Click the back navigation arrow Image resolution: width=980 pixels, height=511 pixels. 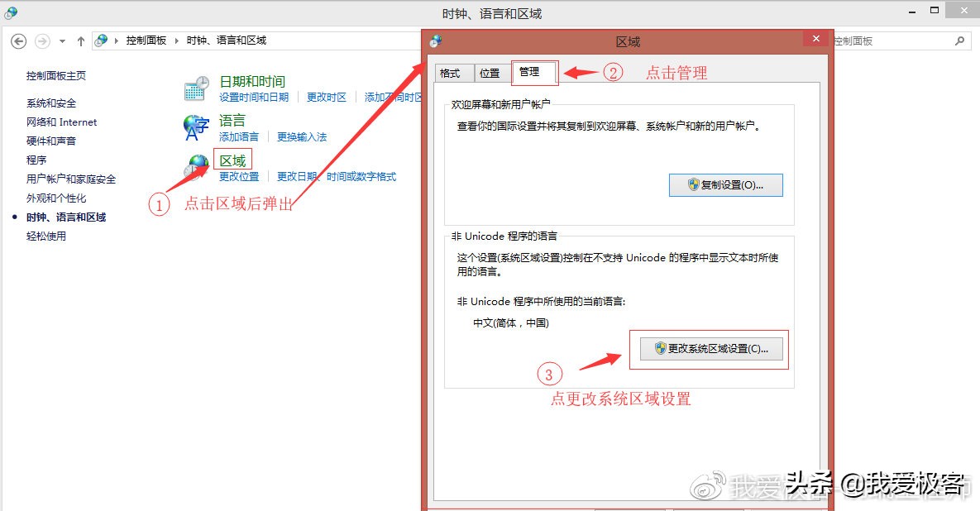(x=18, y=40)
